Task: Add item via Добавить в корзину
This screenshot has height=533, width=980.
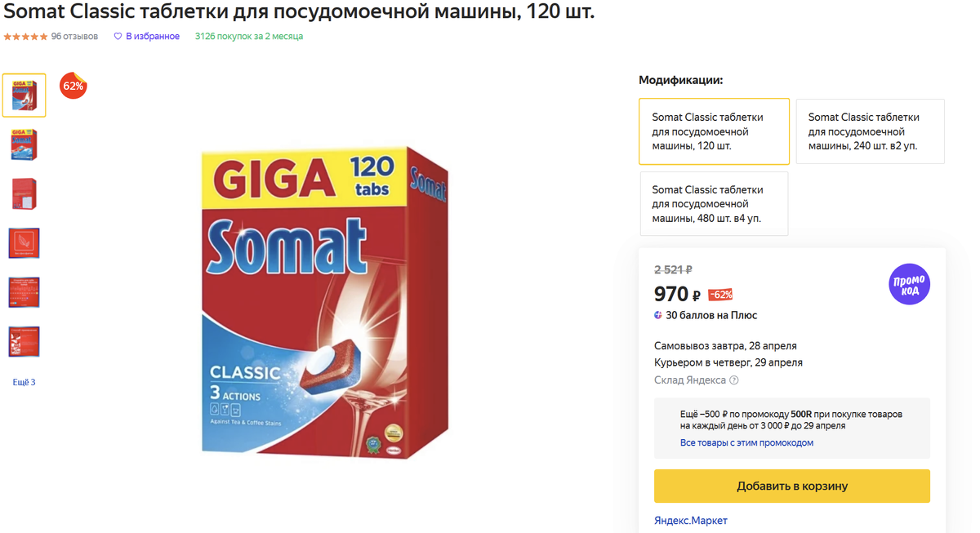Action: (x=792, y=486)
